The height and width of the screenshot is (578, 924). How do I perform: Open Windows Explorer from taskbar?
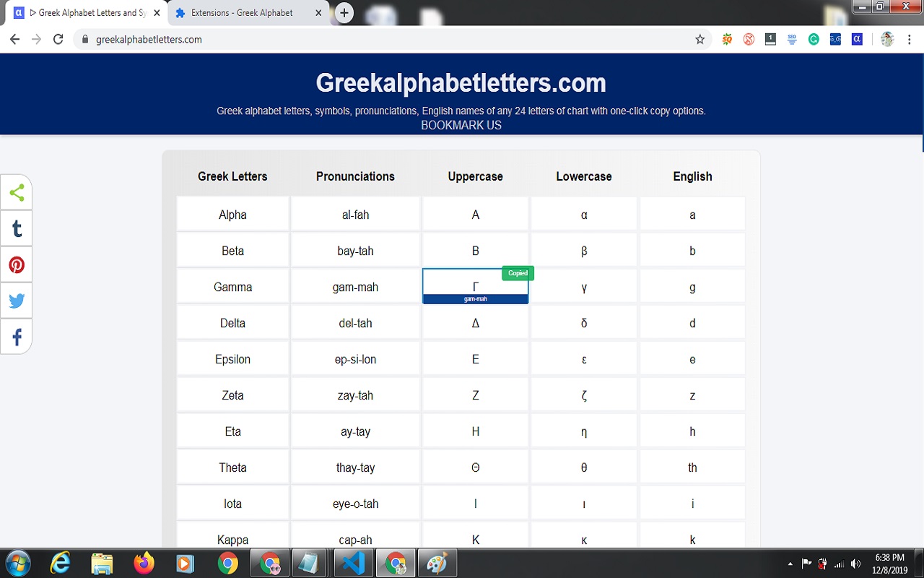coord(102,564)
